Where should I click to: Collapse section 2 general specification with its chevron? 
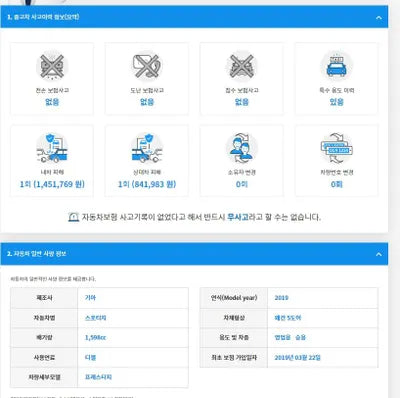coord(379,254)
